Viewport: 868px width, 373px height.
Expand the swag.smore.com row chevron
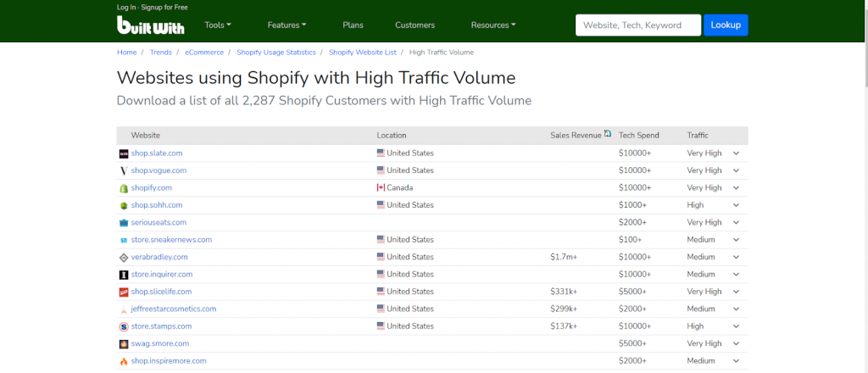(737, 343)
